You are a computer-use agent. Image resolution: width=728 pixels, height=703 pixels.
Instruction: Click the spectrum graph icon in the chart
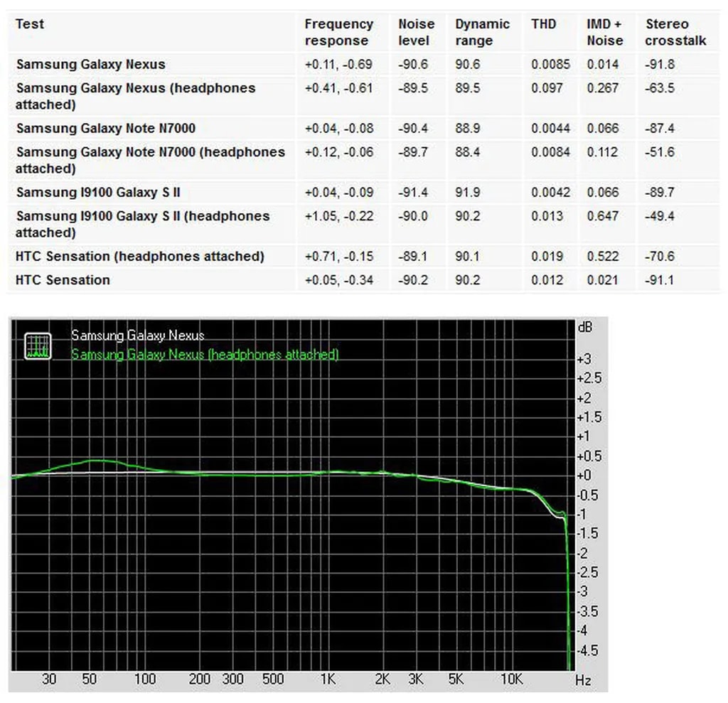click(38, 345)
